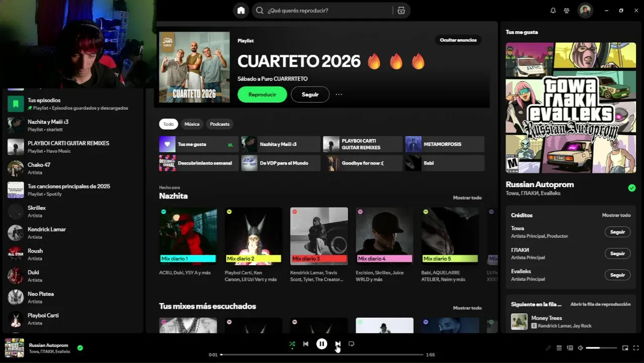The image size is (644, 363).
Task: Pause the current song
Action: coord(321,344)
